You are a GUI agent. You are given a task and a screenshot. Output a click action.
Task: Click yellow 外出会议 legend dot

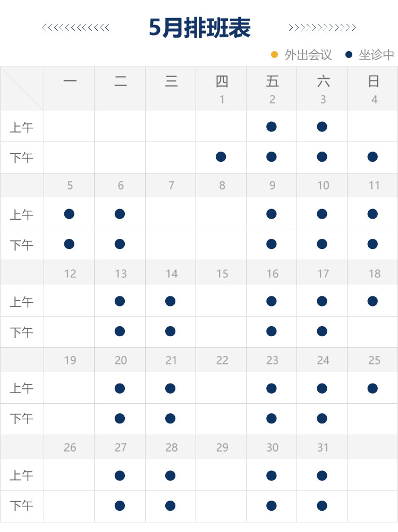click(275, 54)
